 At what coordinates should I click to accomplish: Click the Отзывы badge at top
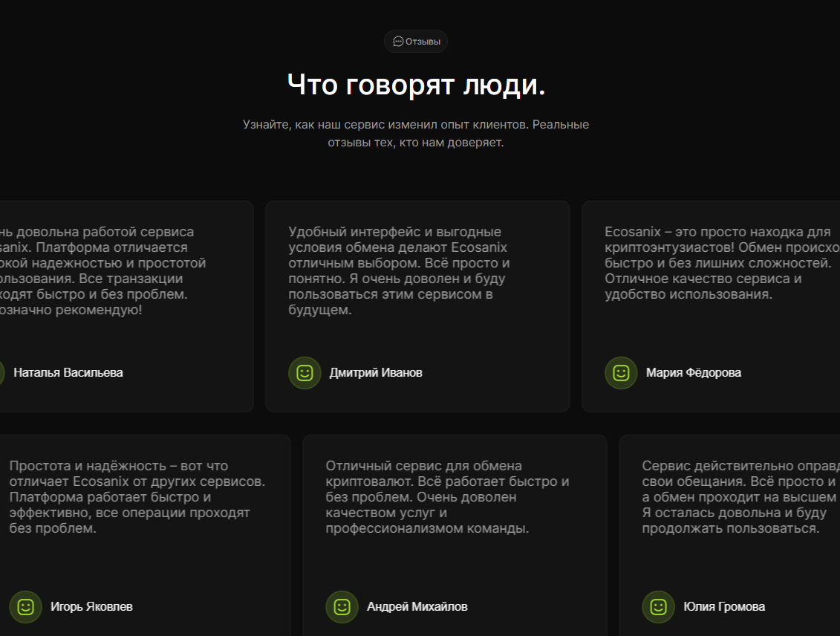click(416, 42)
